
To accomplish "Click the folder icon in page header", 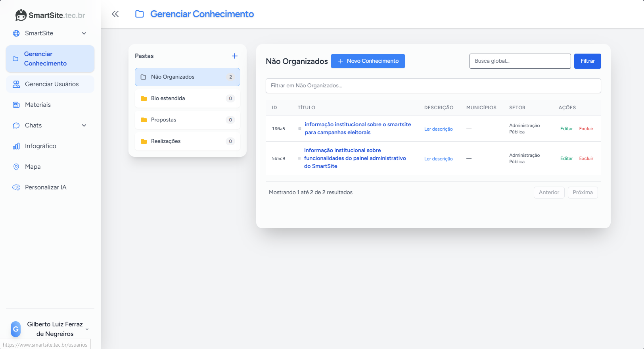I will coord(140,14).
